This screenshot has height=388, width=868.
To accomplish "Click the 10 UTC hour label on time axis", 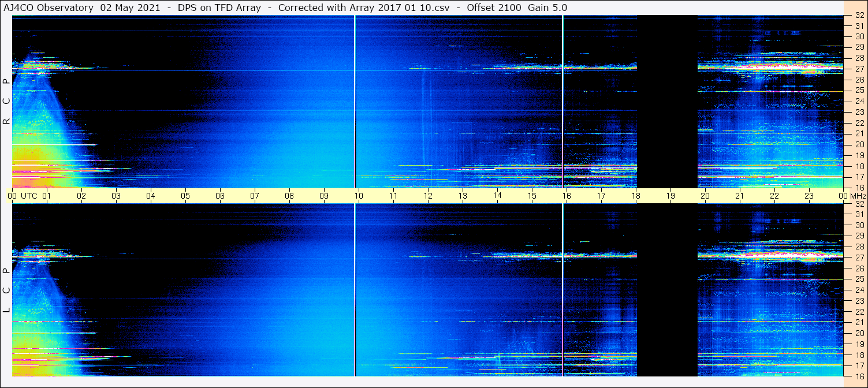I will pos(359,196).
